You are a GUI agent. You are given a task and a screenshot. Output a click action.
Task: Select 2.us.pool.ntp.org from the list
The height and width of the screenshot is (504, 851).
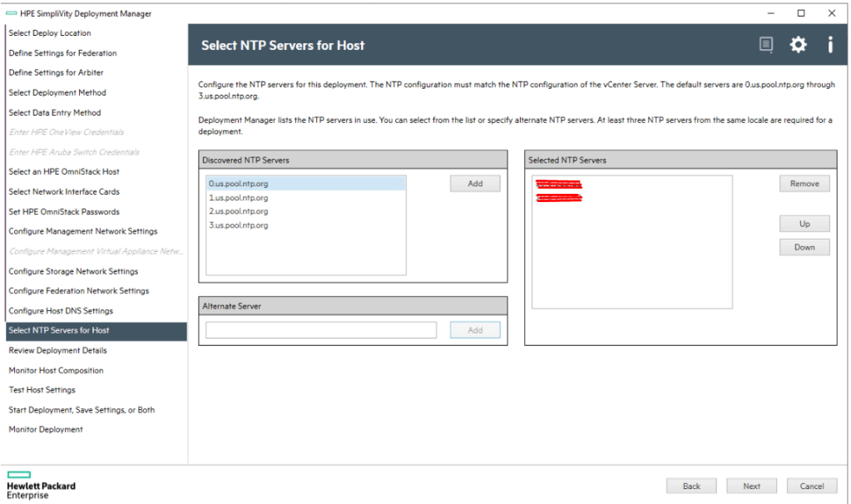pos(239,211)
